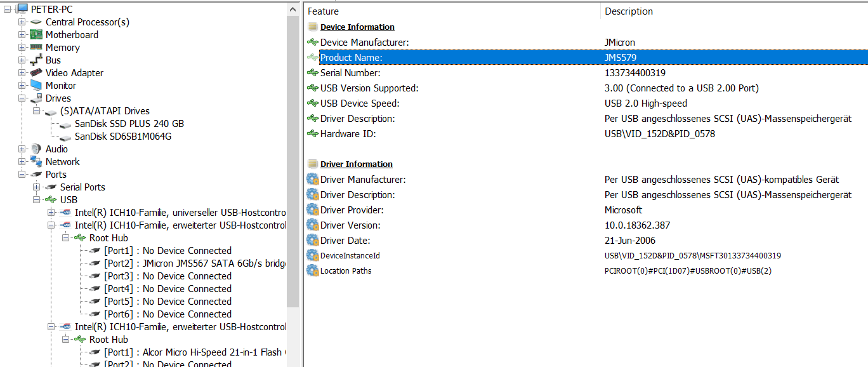Expand the Central Processor(s) node
Image resolution: width=868 pixels, height=367 pixels.
point(22,22)
